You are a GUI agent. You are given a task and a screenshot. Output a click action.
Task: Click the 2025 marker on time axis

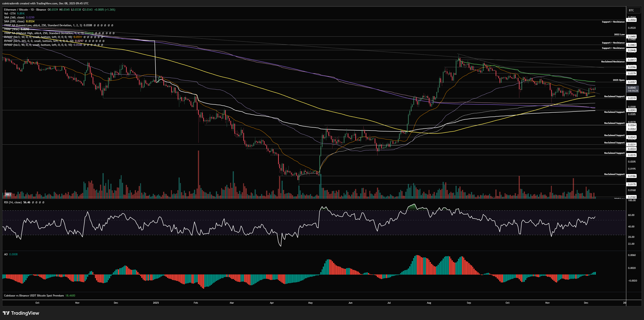click(156, 303)
